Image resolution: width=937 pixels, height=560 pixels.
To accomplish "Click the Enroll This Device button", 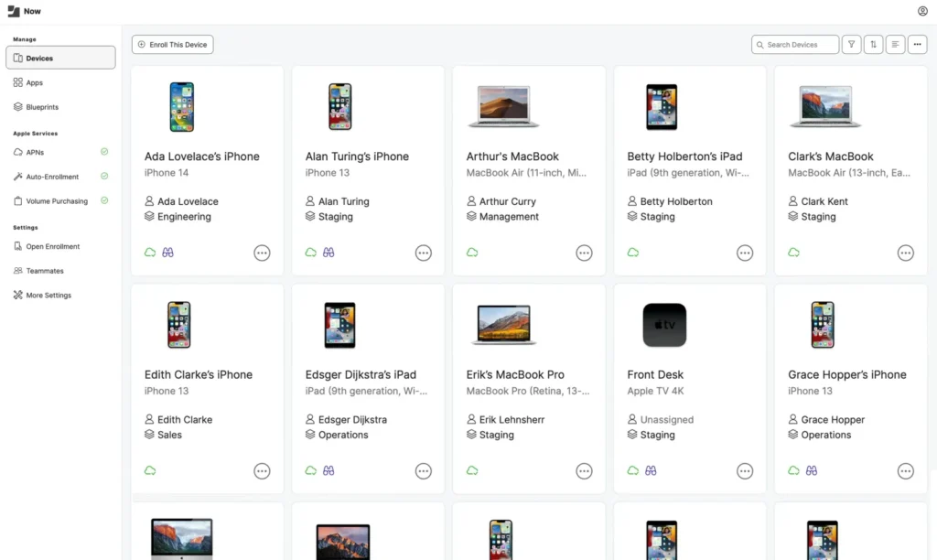I will tap(172, 44).
